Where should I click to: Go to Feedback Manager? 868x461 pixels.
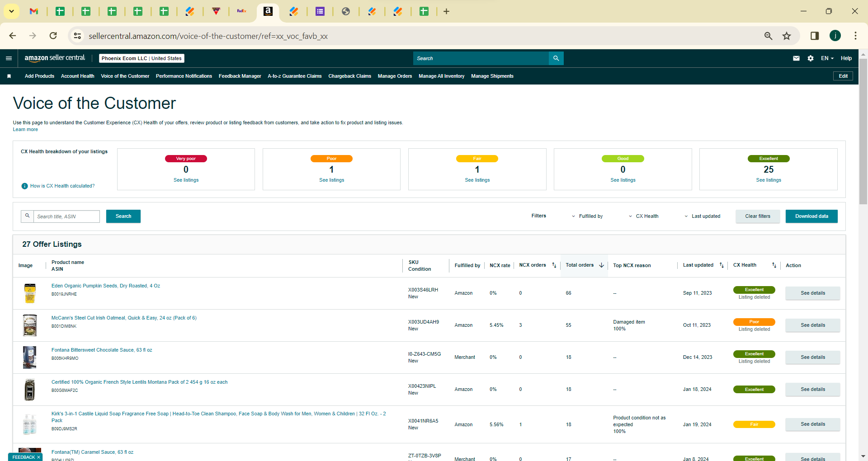(x=240, y=76)
